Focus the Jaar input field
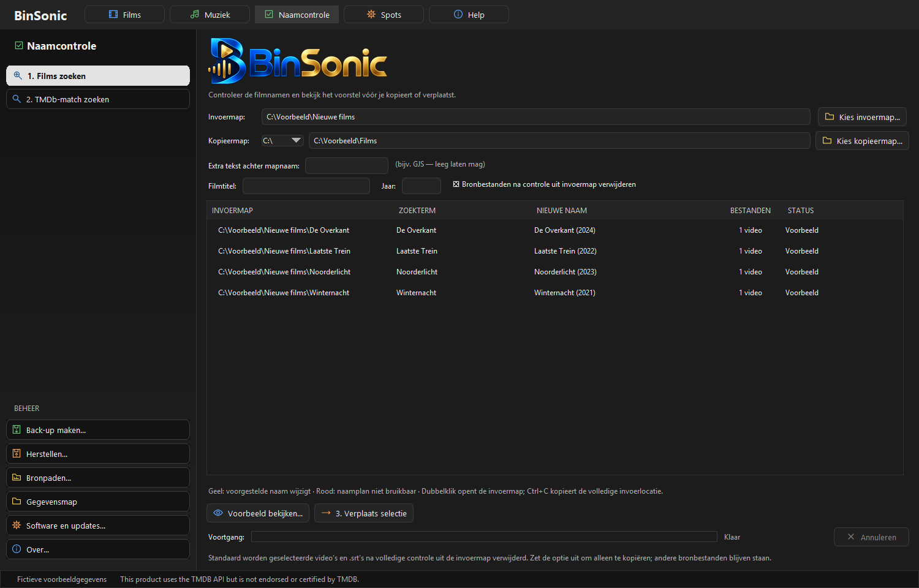Screen dimensions: 919x588 422,186
